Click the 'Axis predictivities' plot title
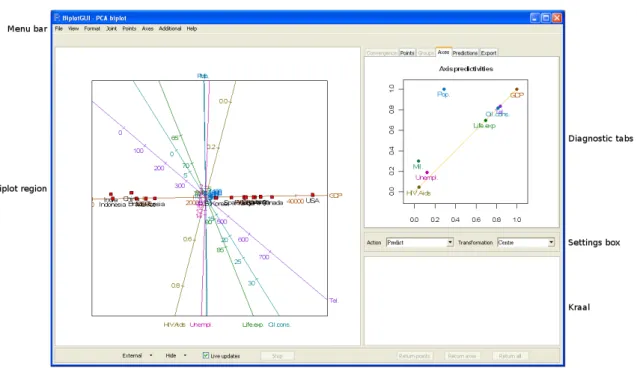 click(x=466, y=69)
